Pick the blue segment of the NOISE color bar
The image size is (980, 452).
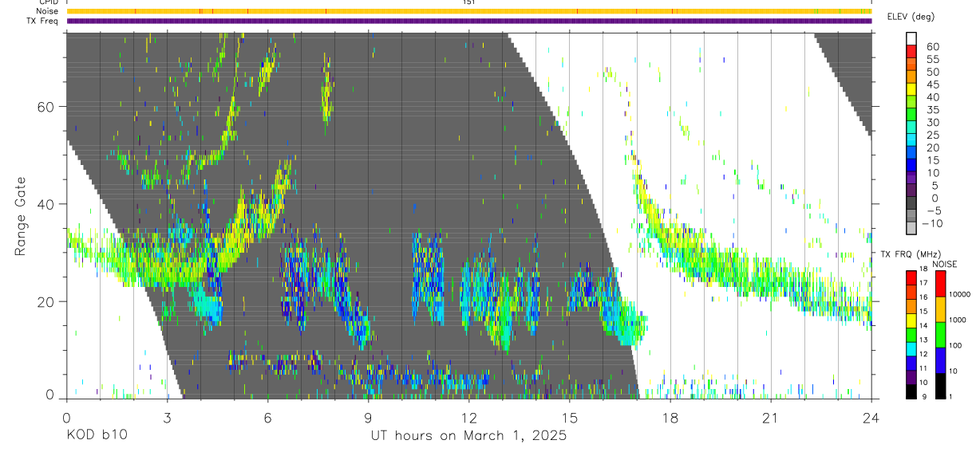point(940,359)
